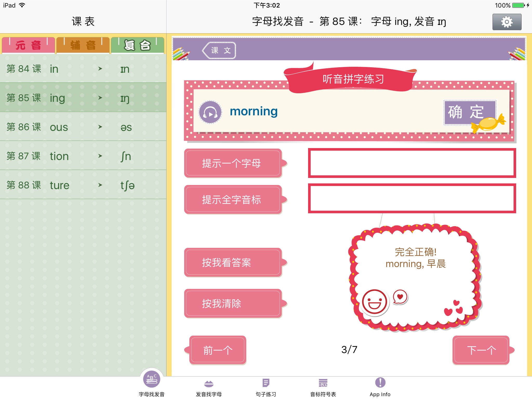Tap the smiley face icon
Screen dimensions: 532x399
click(374, 302)
